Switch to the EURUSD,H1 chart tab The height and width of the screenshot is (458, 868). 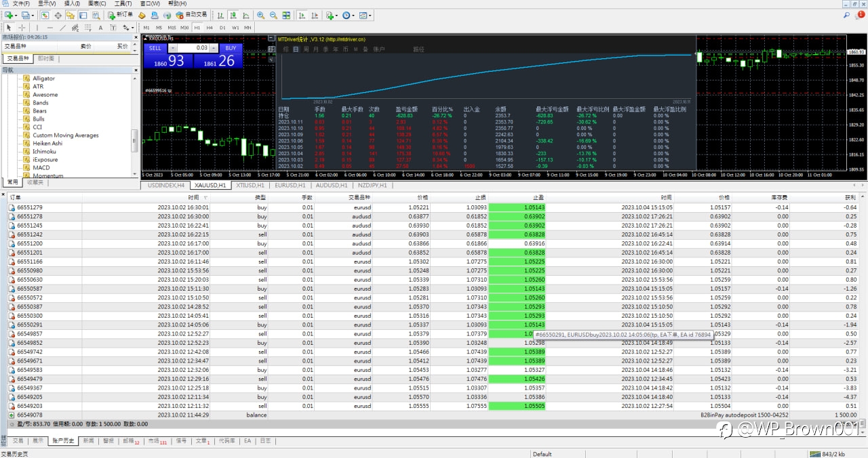[291, 185]
